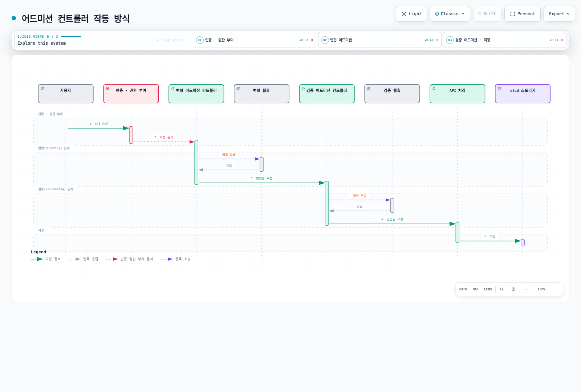Select the 변형 어드미션 컨트롤러 participant
Viewport: 581px width, 392px height.
coord(196,94)
